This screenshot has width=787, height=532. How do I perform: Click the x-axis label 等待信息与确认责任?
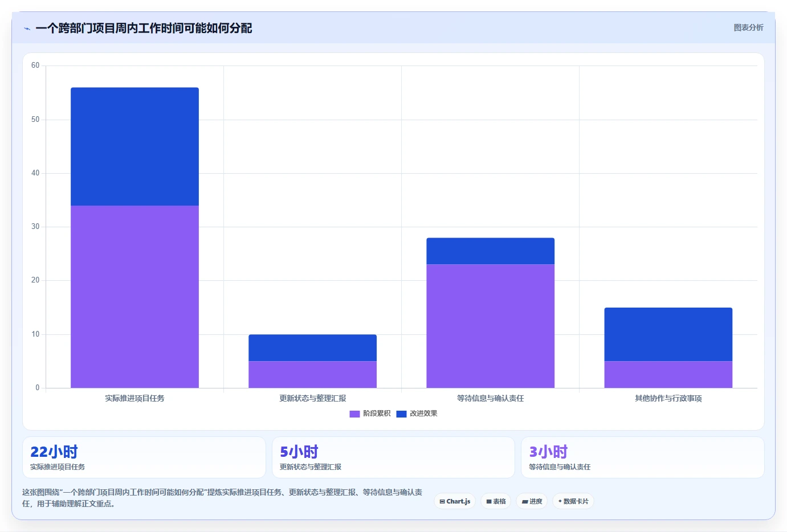click(x=490, y=398)
